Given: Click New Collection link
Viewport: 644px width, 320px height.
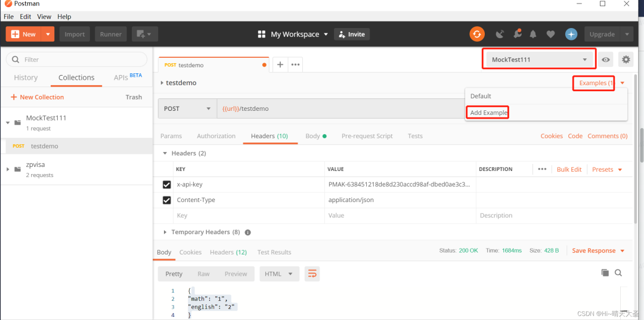Looking at the screenshot, I should (37, 97).
